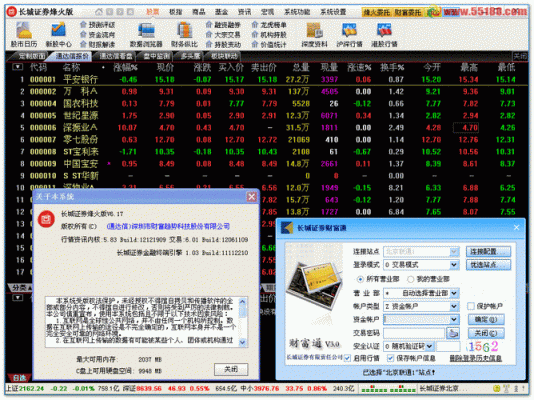Image resolution: width=534 pixels, height=400 pixels.
Task: Open 预测评级 in the toolbar
Action: coord(98,25)
